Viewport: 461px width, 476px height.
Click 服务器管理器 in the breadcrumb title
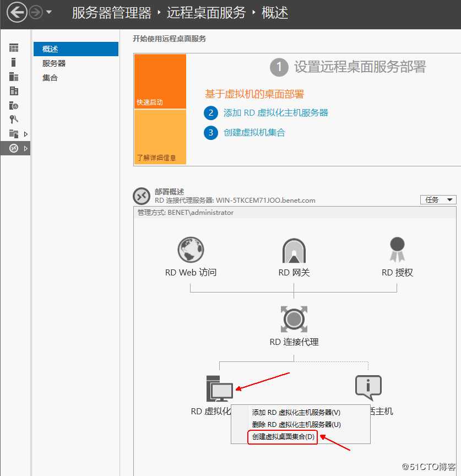(112, 13)
